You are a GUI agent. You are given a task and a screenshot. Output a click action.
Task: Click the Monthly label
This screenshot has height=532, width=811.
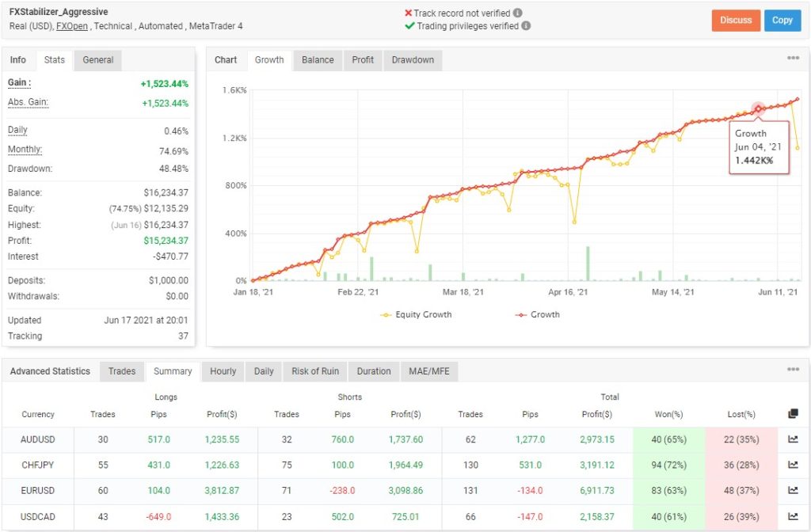coord(25,150)
